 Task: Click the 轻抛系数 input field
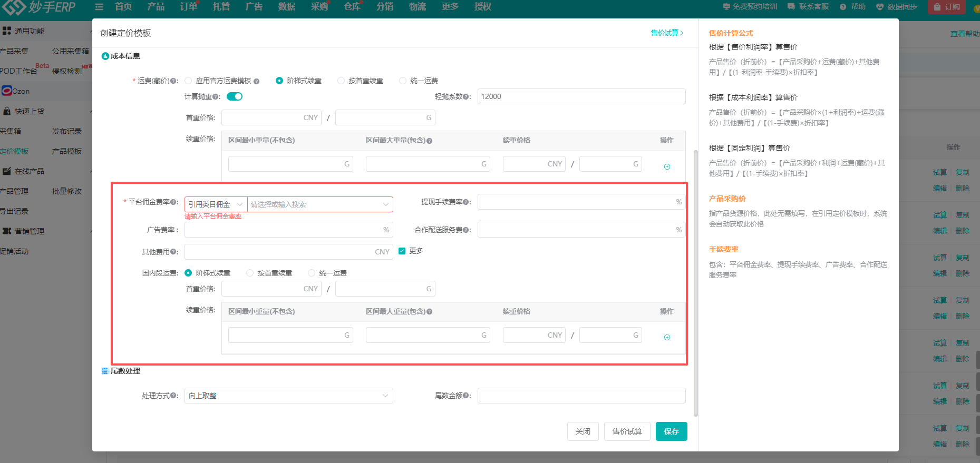(x=581, y=96)
